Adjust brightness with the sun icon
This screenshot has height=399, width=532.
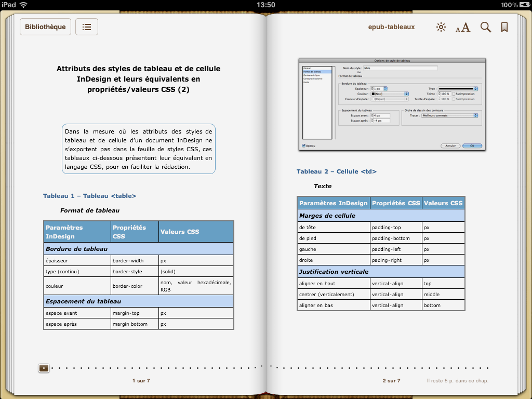(441, 27)
